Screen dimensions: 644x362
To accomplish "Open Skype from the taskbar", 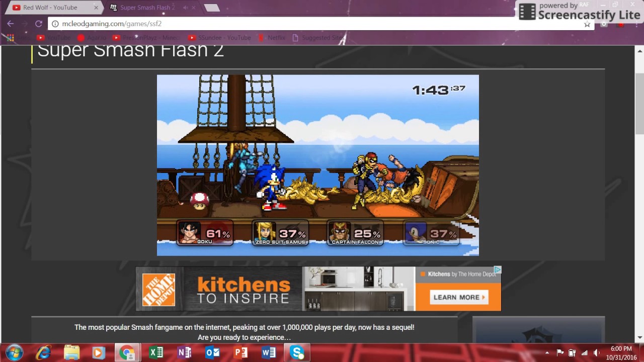I will pos(297,352).
